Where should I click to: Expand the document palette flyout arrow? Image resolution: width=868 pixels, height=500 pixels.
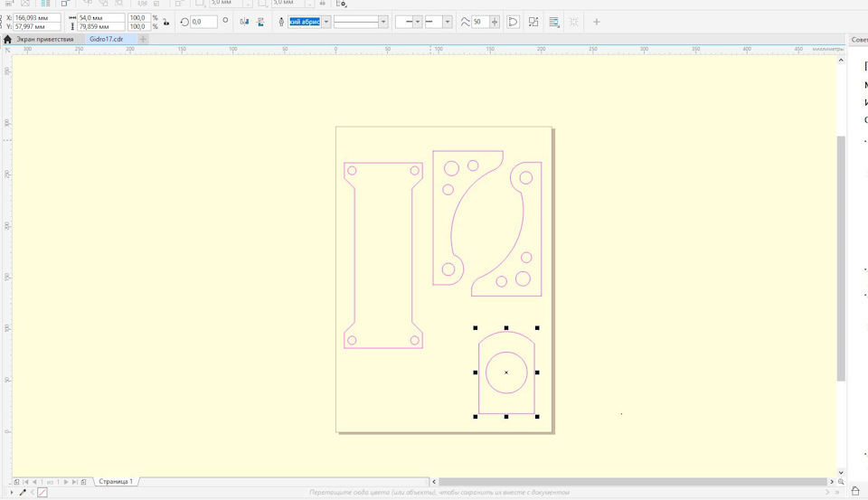[x=12, y=492]
